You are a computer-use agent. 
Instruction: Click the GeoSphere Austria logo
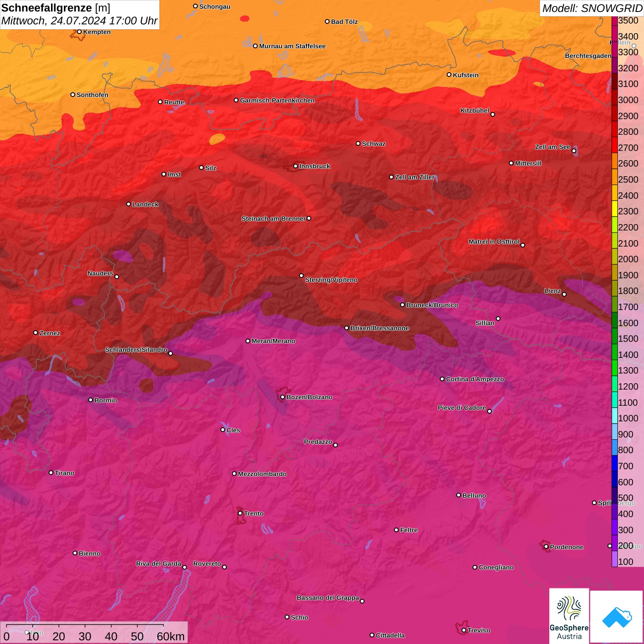569,617
